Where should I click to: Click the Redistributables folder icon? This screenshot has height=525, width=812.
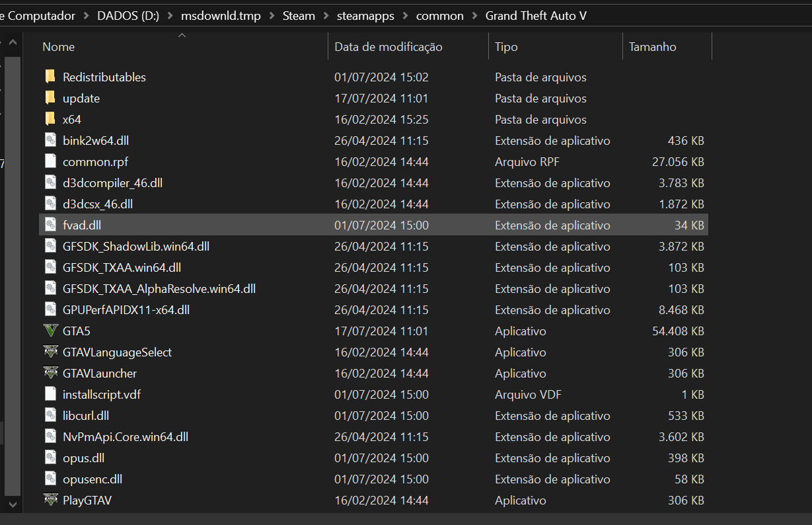51,77
